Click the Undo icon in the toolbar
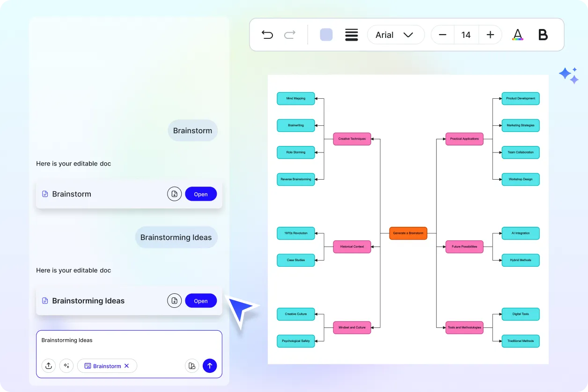The image size is (588, 392). pos(267,35)
